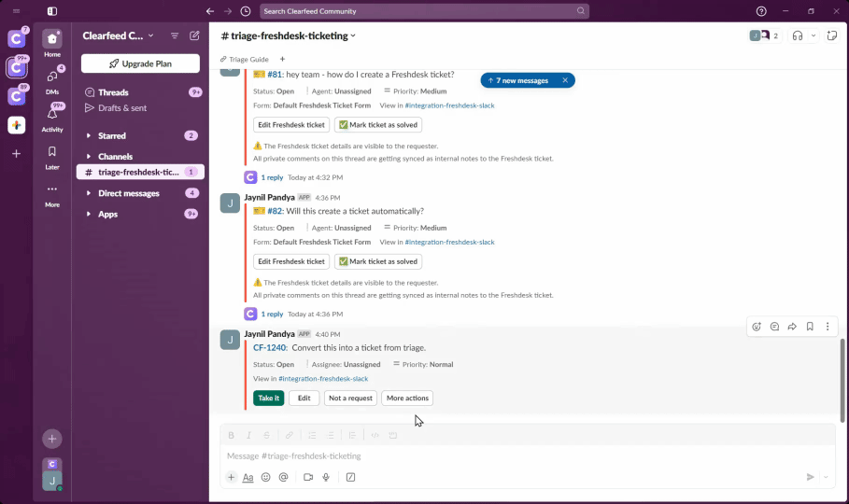Viewport: 849px width, 504px height.
Task: Start a huddle with headphones icon
Action: pos(797,35)
